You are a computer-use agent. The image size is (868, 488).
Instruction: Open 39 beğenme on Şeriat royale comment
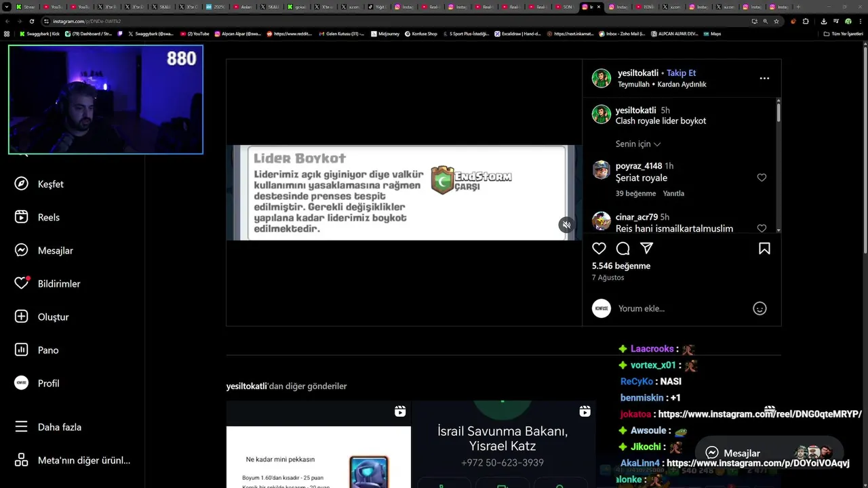coord(635,193)
